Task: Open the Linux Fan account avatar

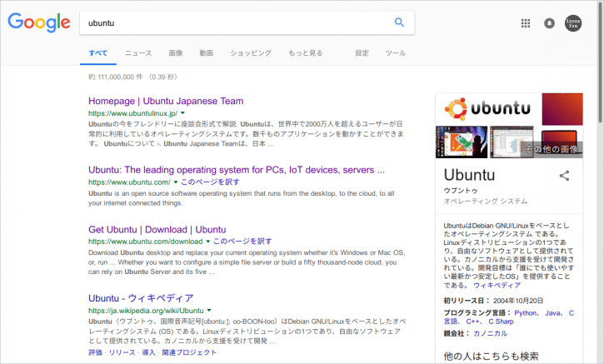Action: point(573,23)
